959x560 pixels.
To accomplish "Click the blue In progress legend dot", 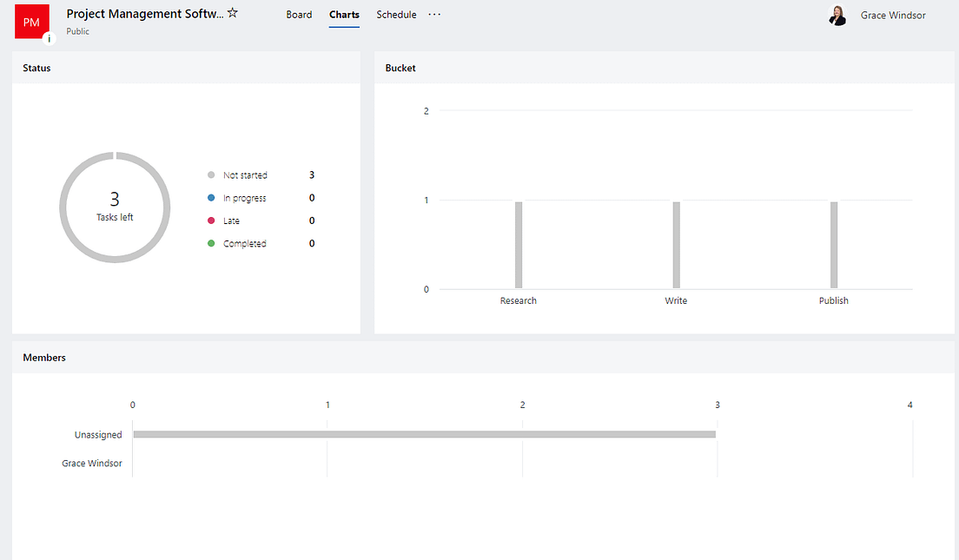I will [x=211, y=197].
